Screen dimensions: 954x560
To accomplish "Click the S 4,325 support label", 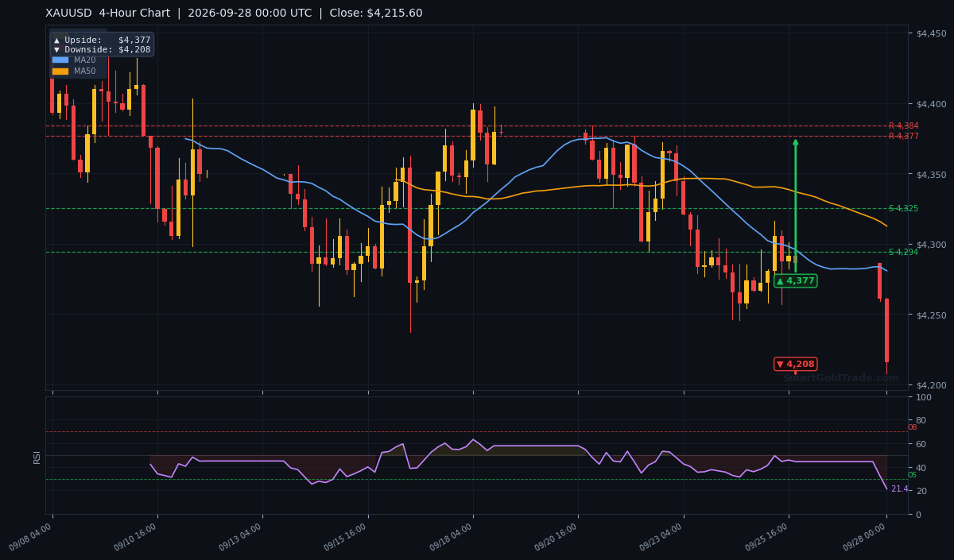I will click(903, 209).
